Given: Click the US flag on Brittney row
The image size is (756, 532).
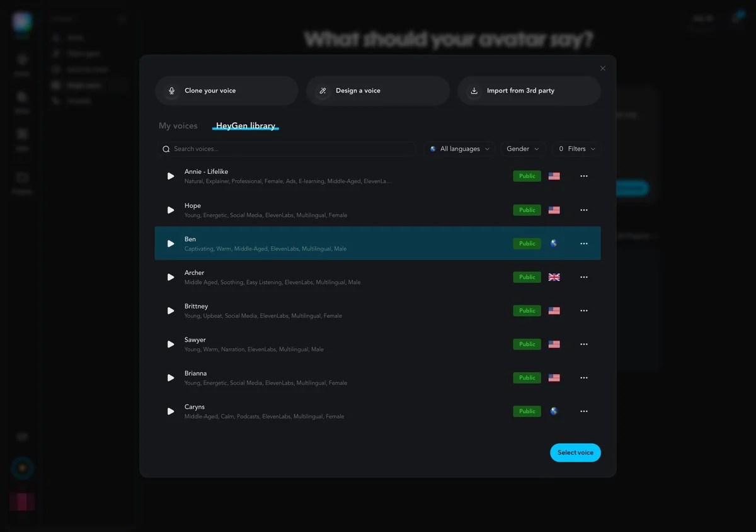Looking at the screenshot, I should [x=554, y=311].
